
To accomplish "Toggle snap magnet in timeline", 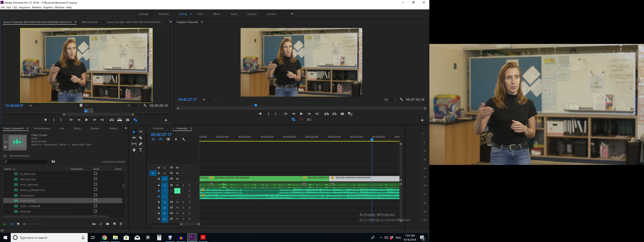I will click(x=161, y=139).
